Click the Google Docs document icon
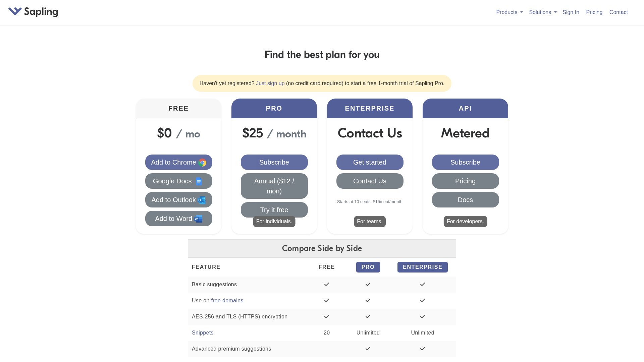Screen dimensions: 644x362 tap(199, 181)
